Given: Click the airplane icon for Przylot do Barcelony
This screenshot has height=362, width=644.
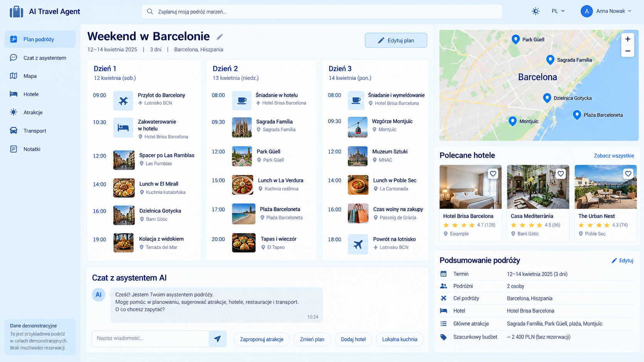Looking at the screenshot, I should [x=123, y=101].
